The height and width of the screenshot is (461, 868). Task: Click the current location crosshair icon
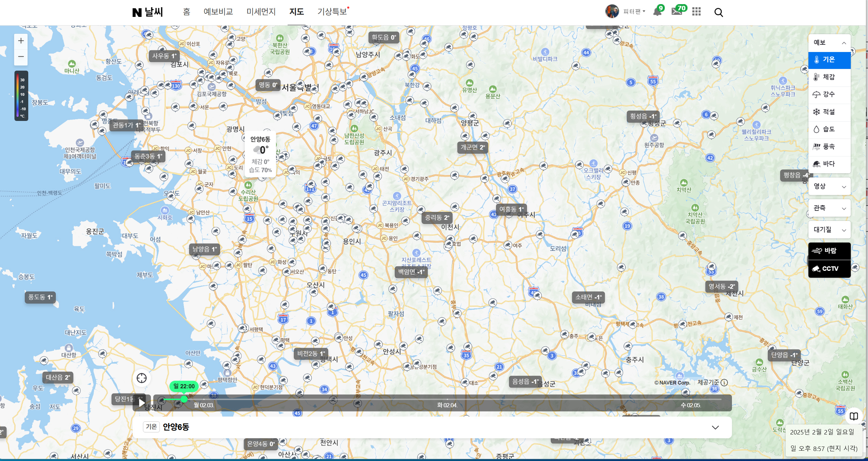142,378
